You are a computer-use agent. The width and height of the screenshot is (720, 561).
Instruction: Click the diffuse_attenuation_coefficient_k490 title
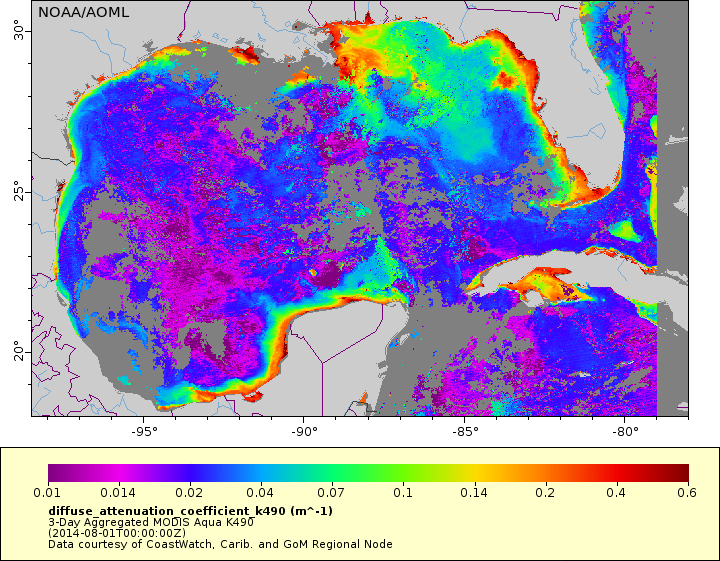[191, 511]
